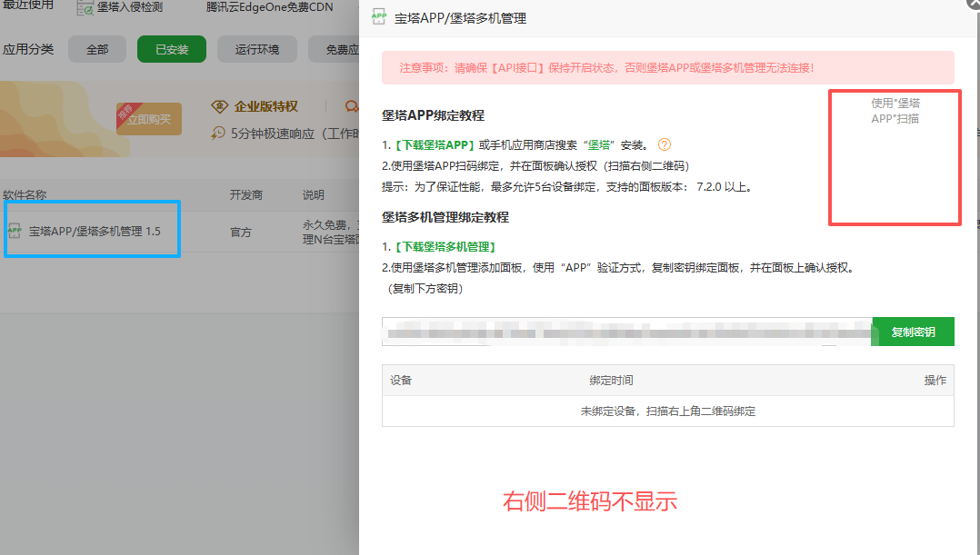Open 腾讯云EdgeOne免费CDN in recent list
980x555 pixels.
coord(269,7)
